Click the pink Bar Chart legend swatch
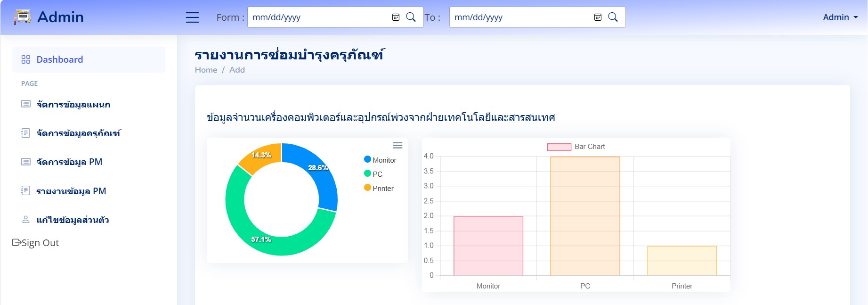Viewport: 868px width, 305px height. point(559,147)
